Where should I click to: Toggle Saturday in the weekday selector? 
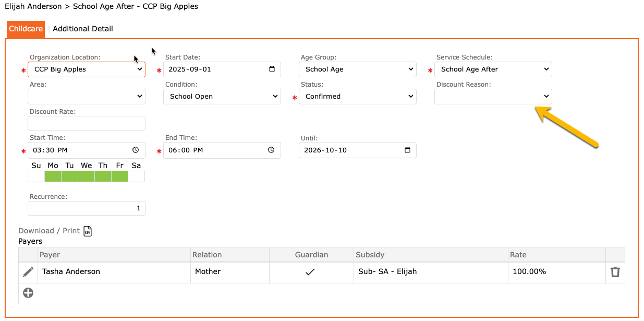[136, 176]
